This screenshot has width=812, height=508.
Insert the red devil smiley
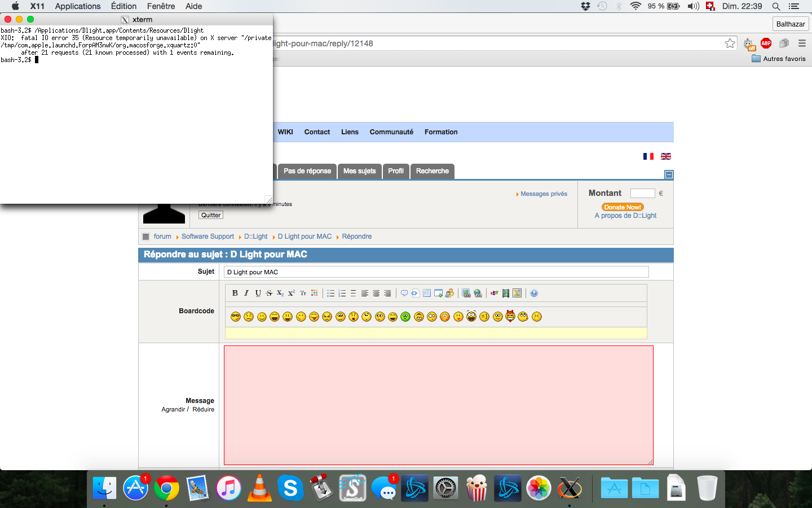(x=510, y=316)
